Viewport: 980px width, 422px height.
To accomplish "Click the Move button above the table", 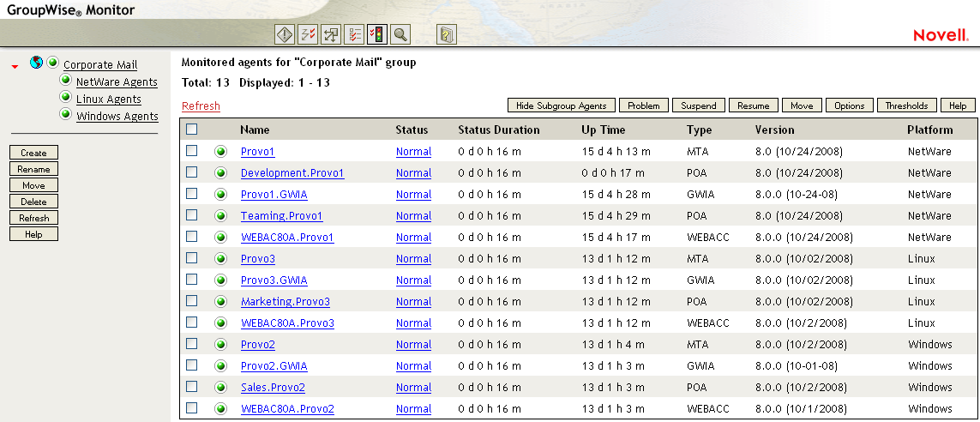I will [x=802, y=105].
